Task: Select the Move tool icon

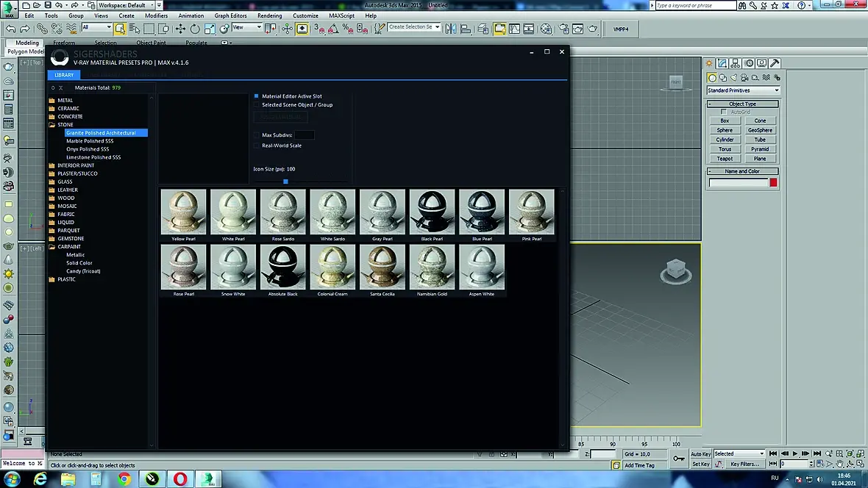Action: pyautogui.click(x=180, y=29)
